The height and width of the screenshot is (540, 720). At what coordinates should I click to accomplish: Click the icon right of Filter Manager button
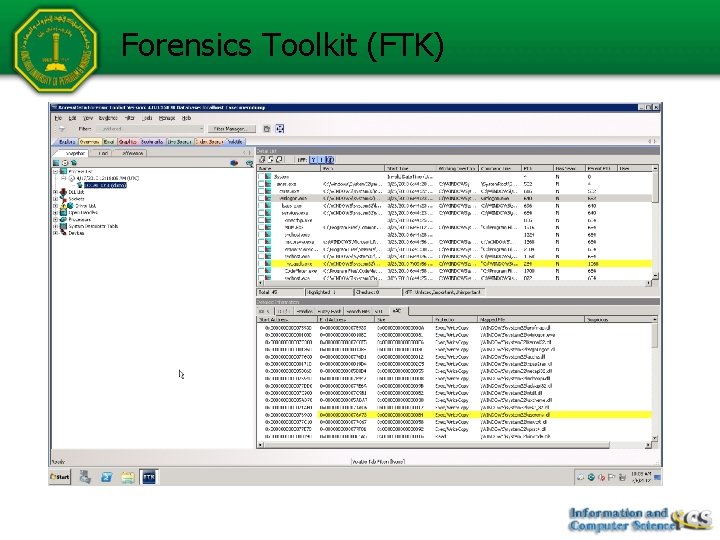[267, 129]
